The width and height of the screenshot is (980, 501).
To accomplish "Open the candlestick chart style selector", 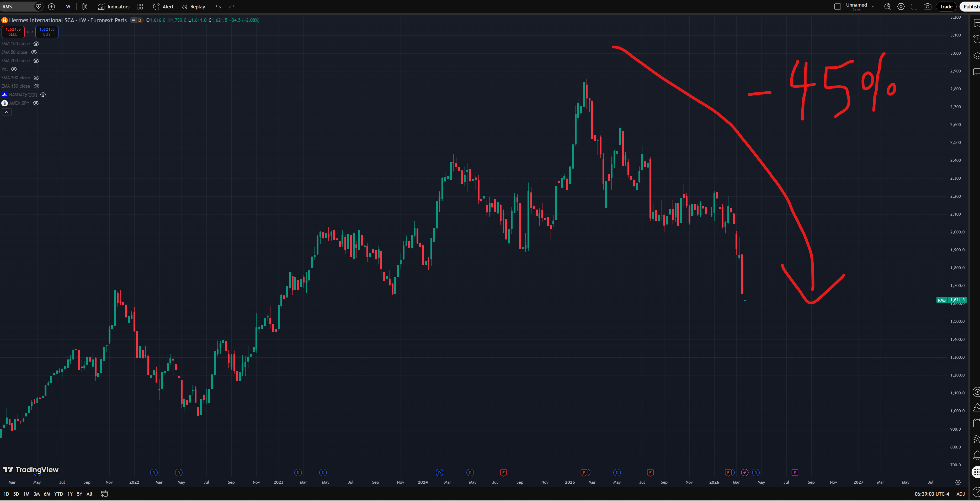I will click(x=85, y=7).
